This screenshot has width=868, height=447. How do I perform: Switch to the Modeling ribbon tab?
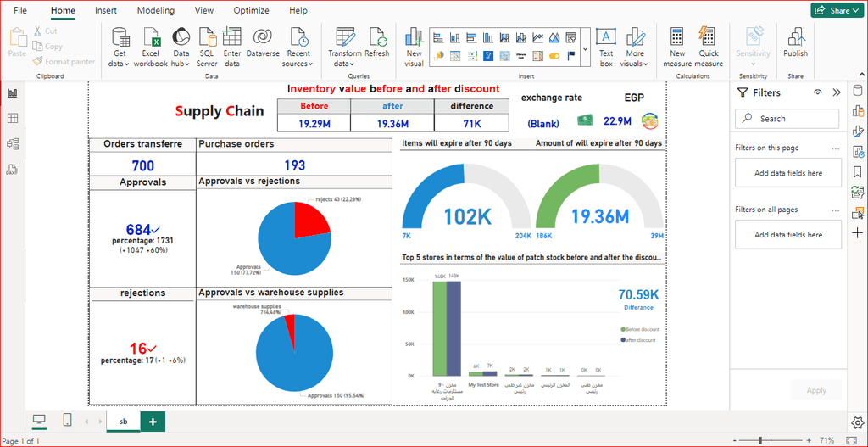pyautogui.click(x=156, y=10)
